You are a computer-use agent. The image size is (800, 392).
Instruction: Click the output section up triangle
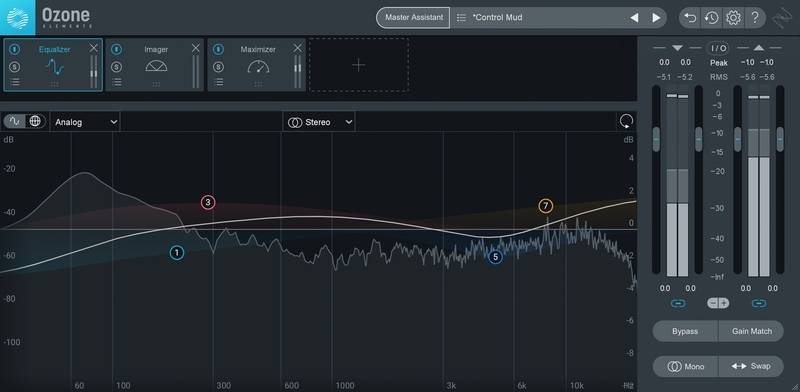tap(759, 48)
